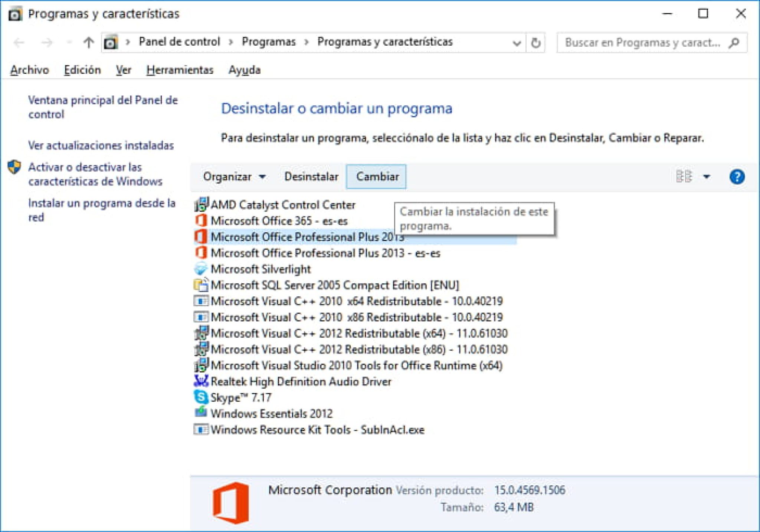Open the Edición menu
Image resolution: width=760 pixels, height=532 pixels.
(x=83, y=70)
